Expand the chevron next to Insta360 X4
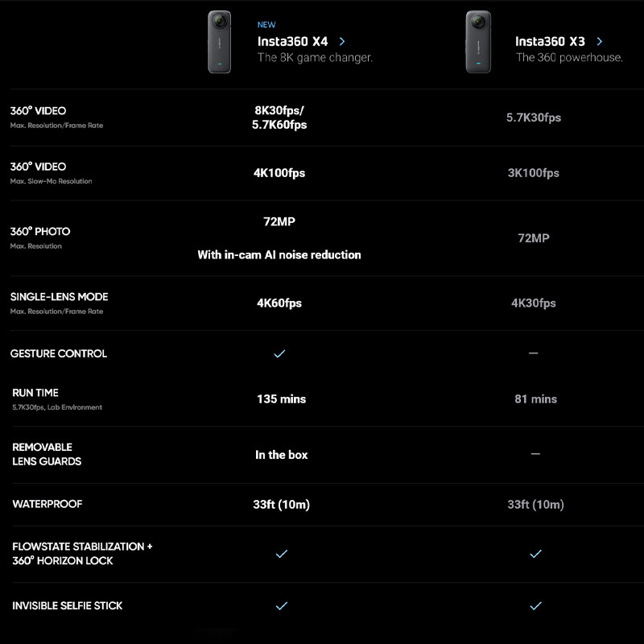The image size is (644, 644). [342, 41]
